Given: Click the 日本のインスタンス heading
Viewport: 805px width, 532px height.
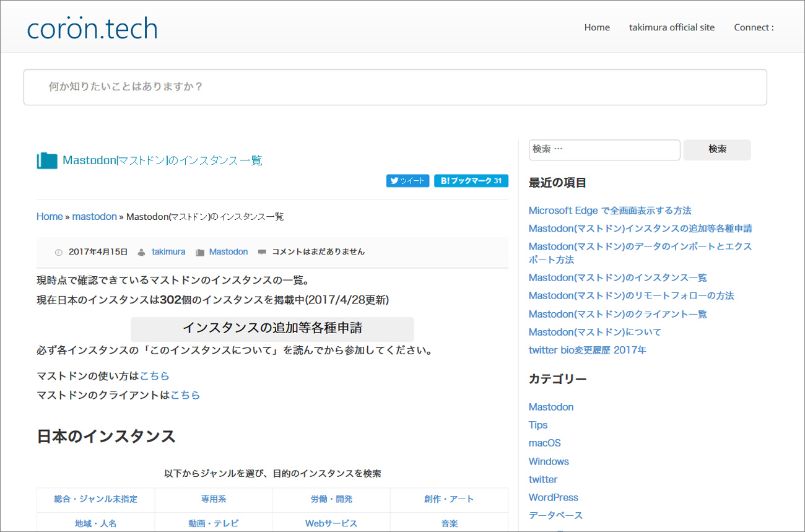Looking at the screenshot, I should [107, 437].
